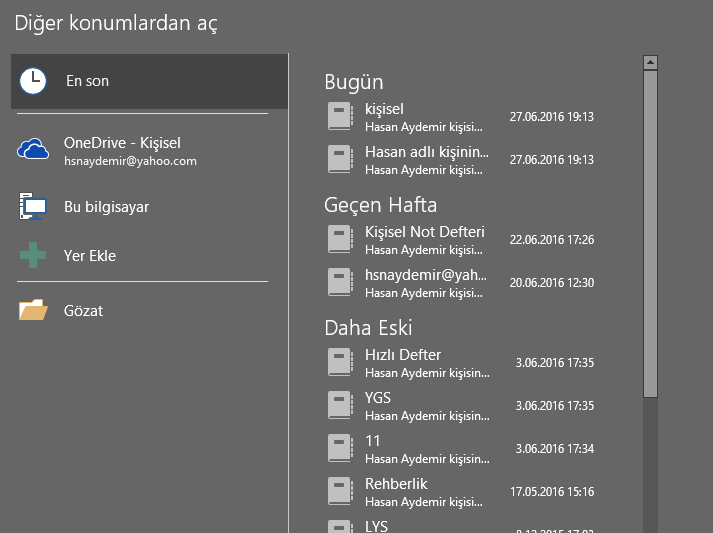Click the scrollbar up arrow
This screenshot has height=533, width=713.
pyautogui.click(x=651, y=62)
